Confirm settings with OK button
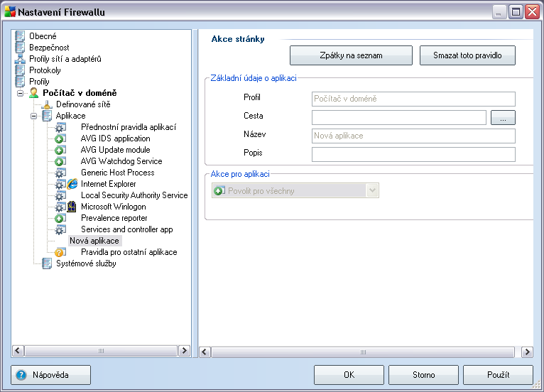The image size is (544, 392). (x=349, y=375)
